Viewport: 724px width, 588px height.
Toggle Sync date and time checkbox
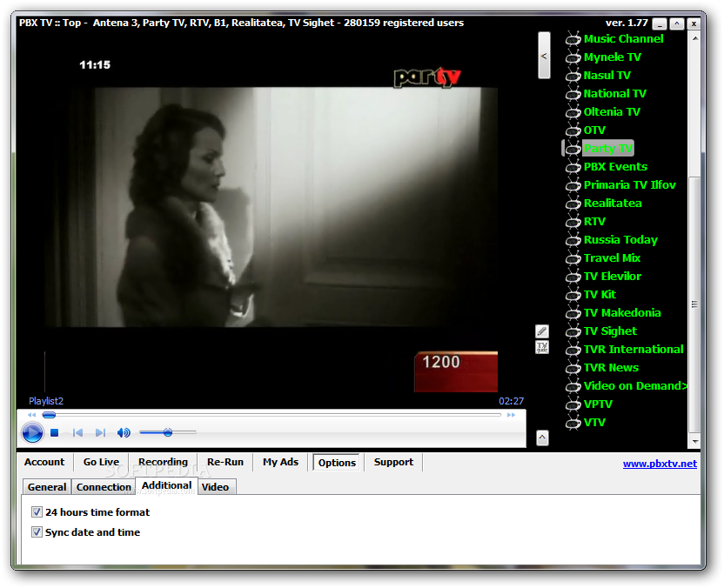37,532
